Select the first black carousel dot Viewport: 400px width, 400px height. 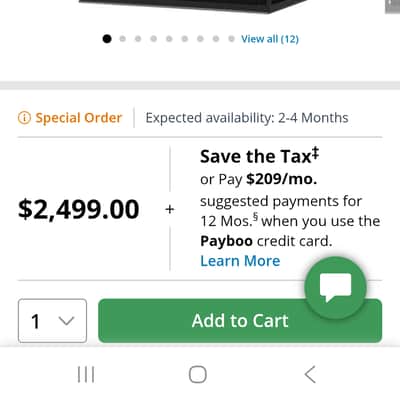107,39
